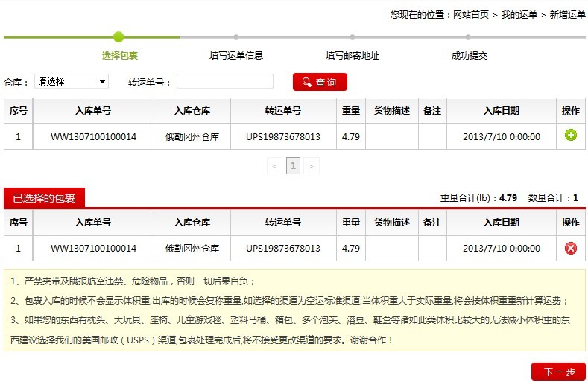
Task: Open the 仓库 warehouse dropdown
Action: click(x=72, y=81)
